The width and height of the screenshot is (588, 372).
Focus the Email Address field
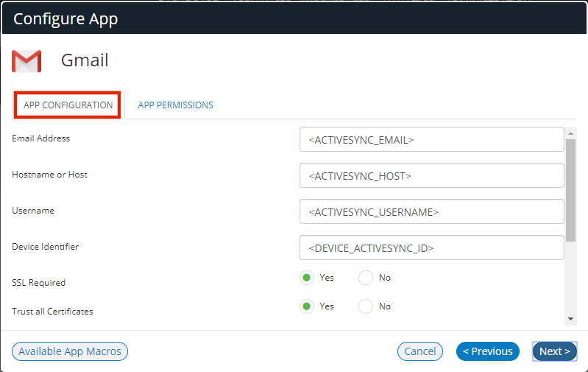[x=432, y=139]
